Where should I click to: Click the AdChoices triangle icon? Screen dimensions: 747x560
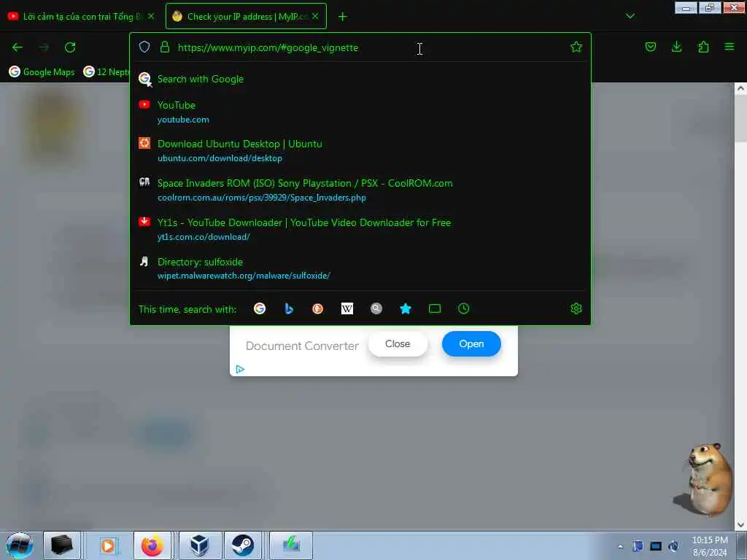[x=240, y=369]
